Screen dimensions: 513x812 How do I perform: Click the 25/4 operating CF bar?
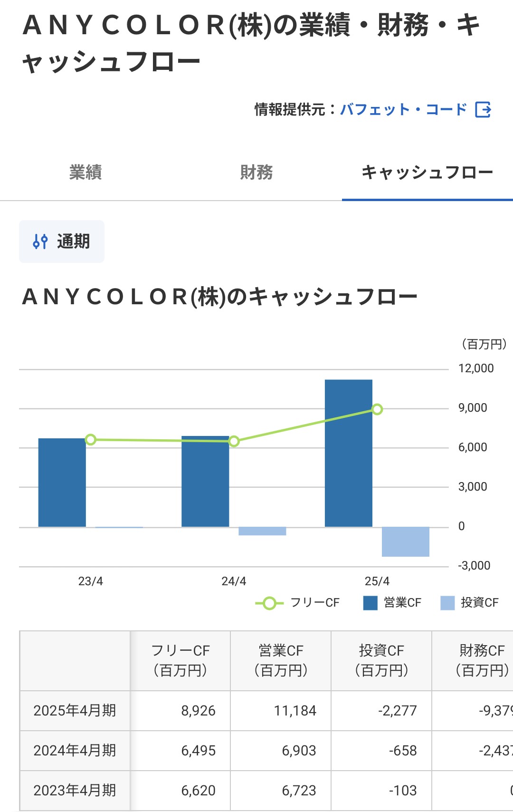click(x=348, y=453)
